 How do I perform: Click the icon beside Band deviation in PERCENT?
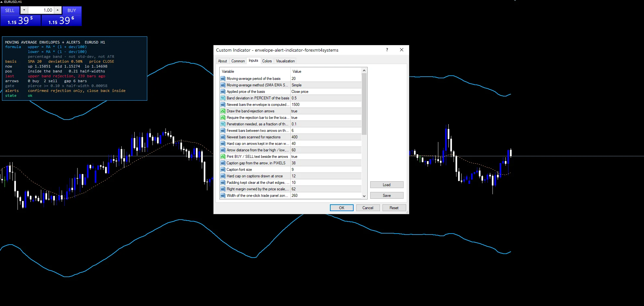(x=223, y=98)
